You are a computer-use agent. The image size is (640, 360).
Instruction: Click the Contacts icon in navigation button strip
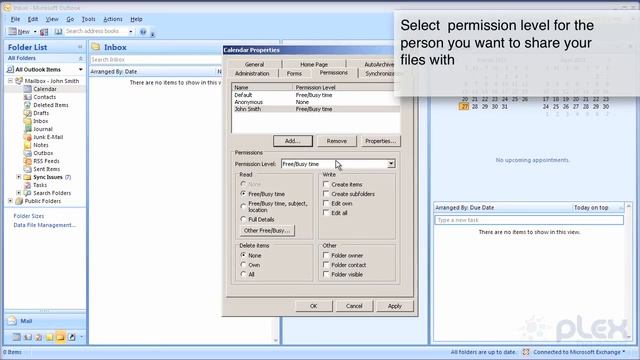(27, 337)
